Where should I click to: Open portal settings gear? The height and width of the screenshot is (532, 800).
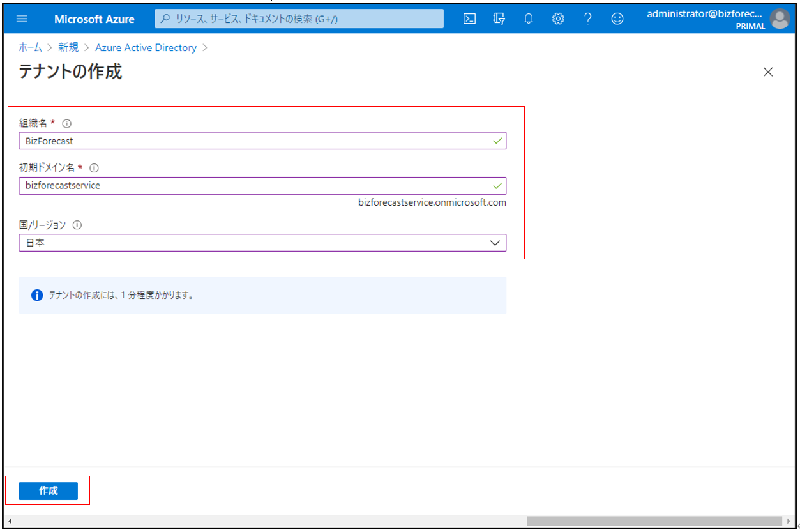point(558,19)
